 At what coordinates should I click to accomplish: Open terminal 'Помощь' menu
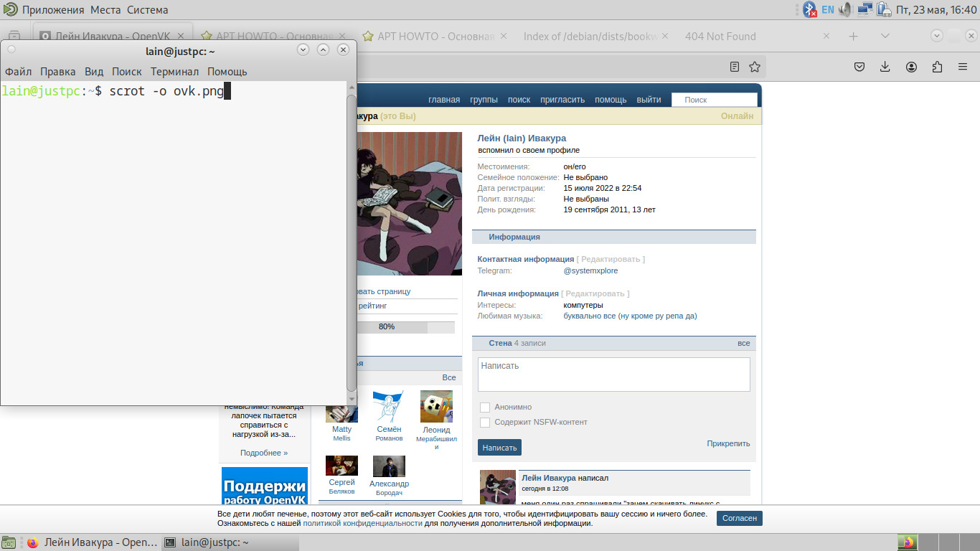[x=227, y=72]
